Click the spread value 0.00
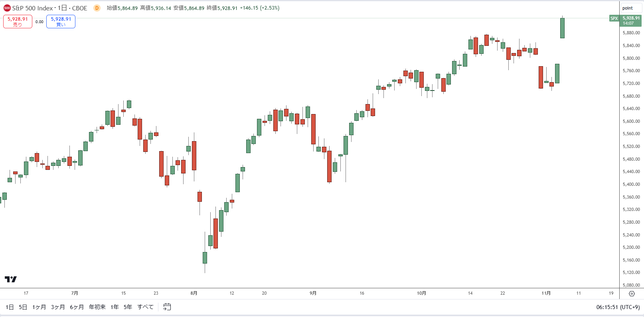Viewport: 644px width, 317px height. click(x=39, y=22)
